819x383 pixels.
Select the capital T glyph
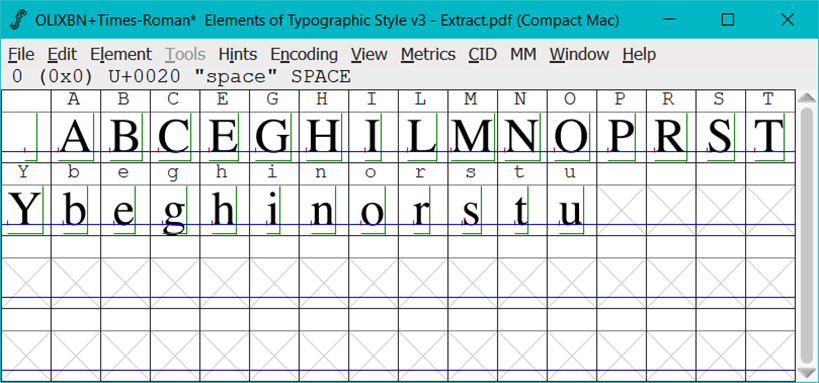[x=770, y=137]
